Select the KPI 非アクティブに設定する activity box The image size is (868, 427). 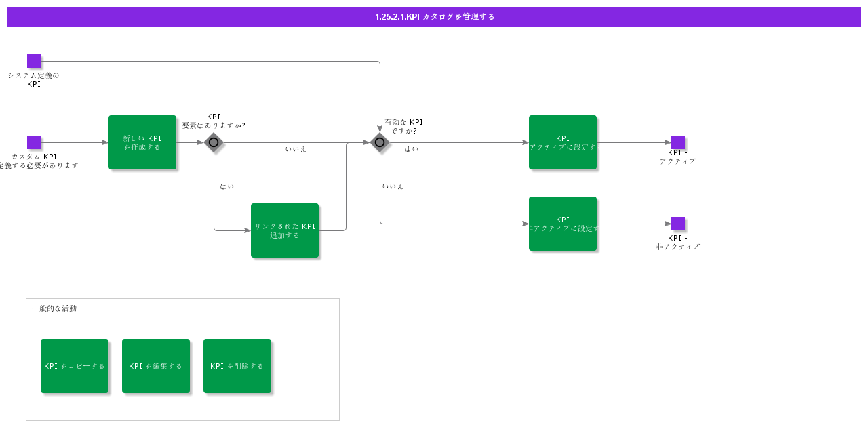tap(563, 224)
